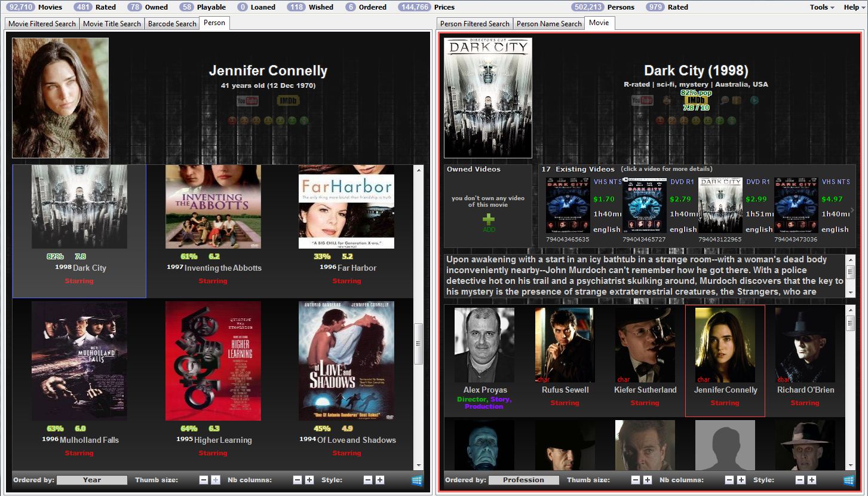
Task: Increase thumb size in the Movie panel
Action: point(648,480)
